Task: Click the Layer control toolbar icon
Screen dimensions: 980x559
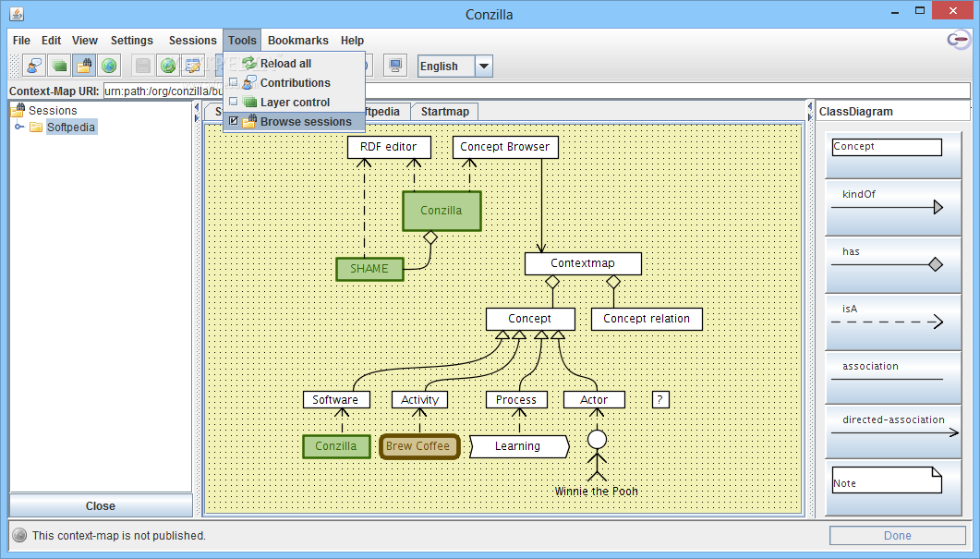Action: (x=59, y=66)
